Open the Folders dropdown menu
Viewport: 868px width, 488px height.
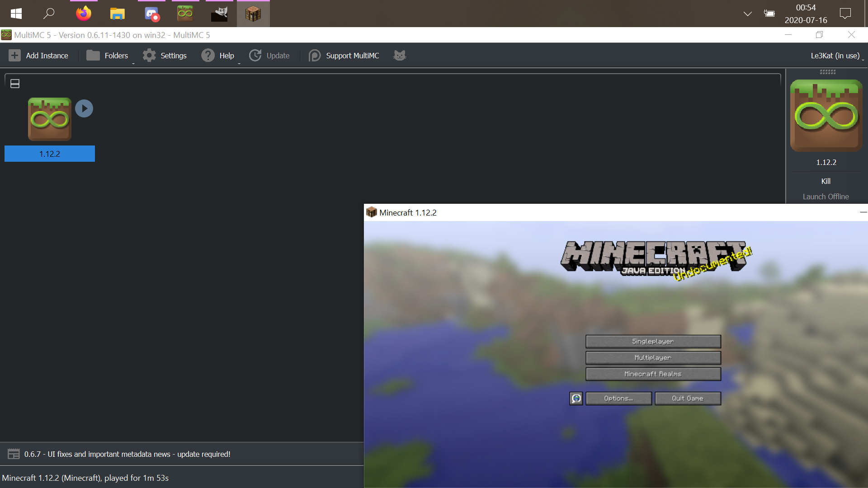point(108,56)
